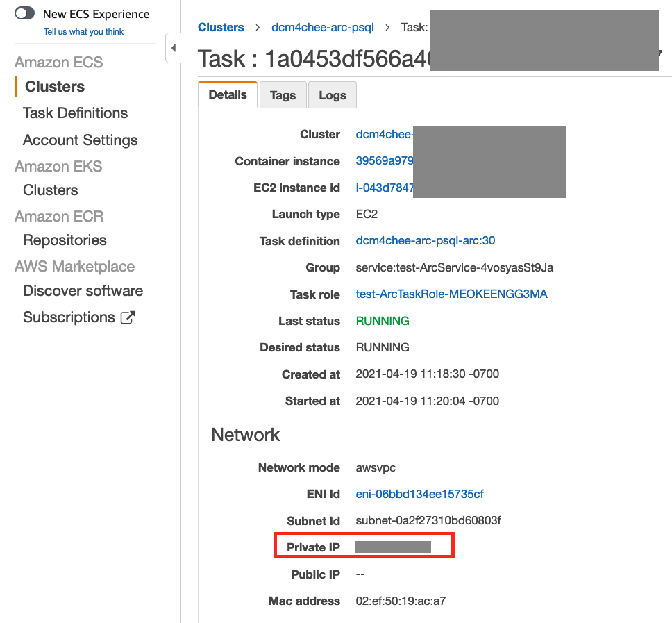Collapse the sidebar with the arrow handle

(174, 48)
